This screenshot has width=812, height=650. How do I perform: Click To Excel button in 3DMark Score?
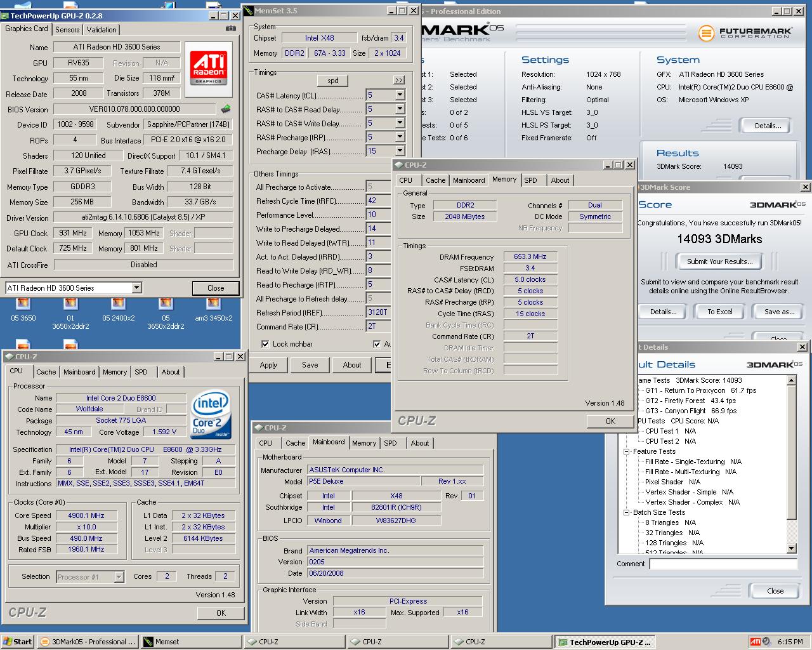coord(720,312)
